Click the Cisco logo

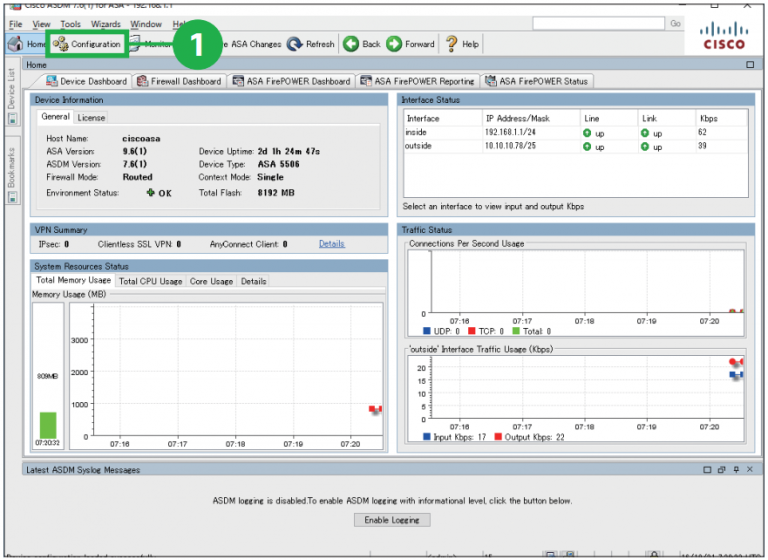[x=724, y=37]
